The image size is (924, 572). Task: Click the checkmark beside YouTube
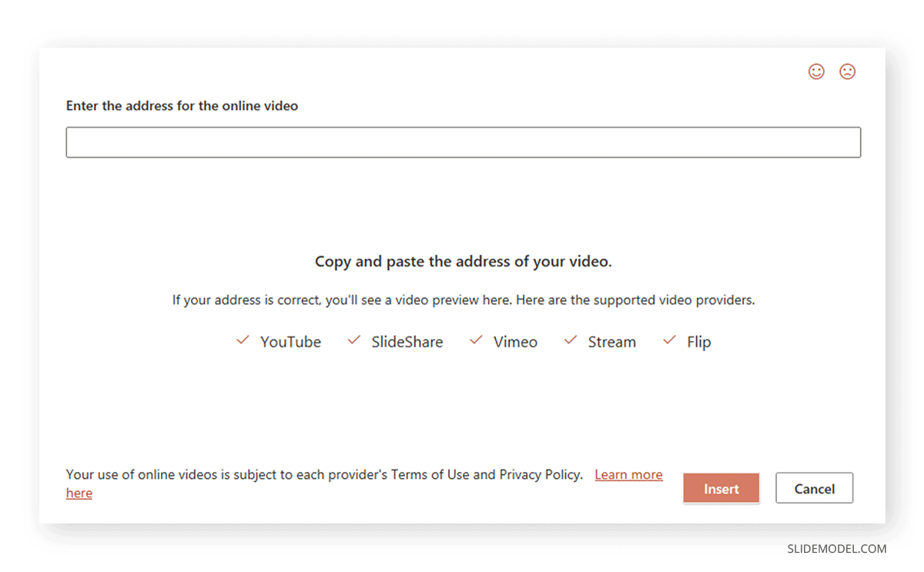click(243, 340)
